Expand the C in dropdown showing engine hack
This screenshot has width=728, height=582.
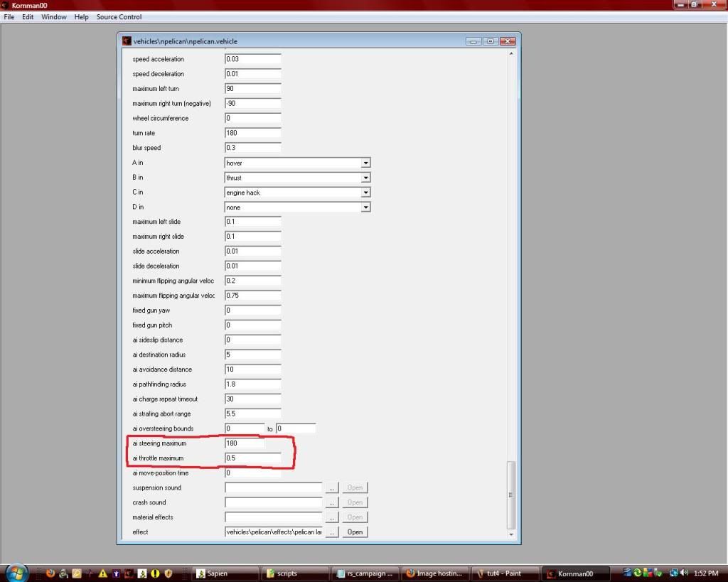pyautogui.click(x=366, y=193)
